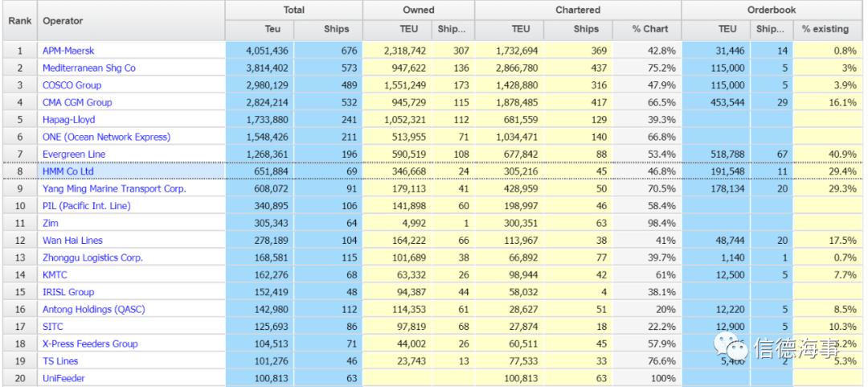This screenshot has height=387, width=868.
Task: Select the COSCO Group link
Action: pyautogui.click(x=72, y=84)
